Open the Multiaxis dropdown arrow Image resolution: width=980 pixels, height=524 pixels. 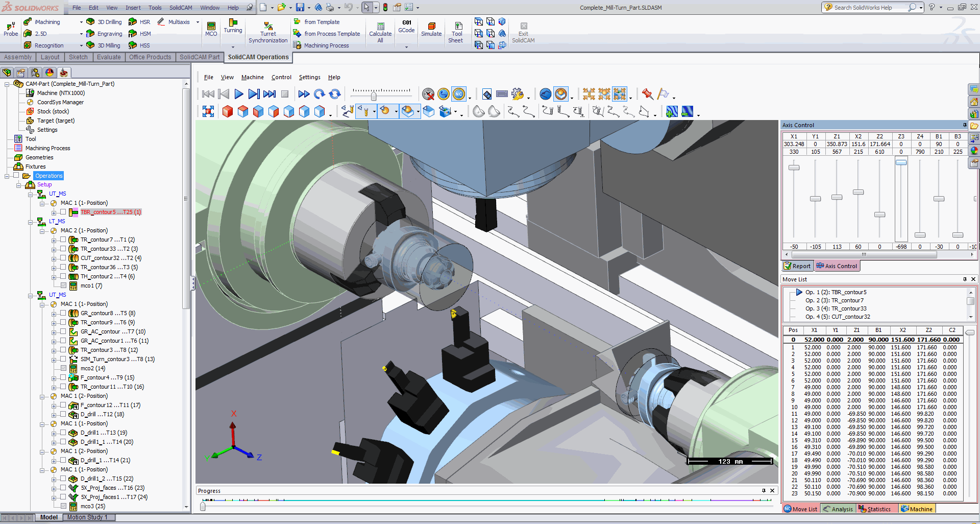(x=198, y=22)
